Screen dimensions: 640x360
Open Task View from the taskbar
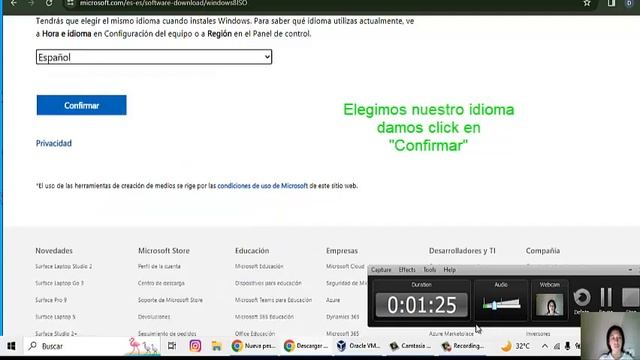172,346
